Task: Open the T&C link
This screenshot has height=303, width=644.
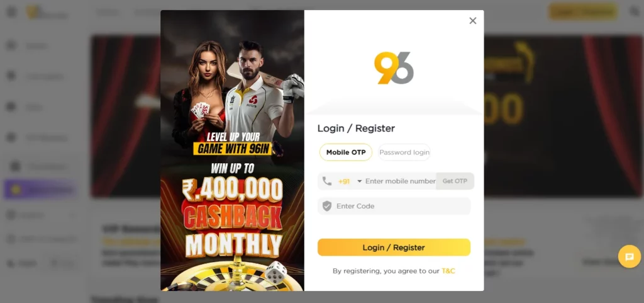Action: pyautogui.click(x=448, y=271)
